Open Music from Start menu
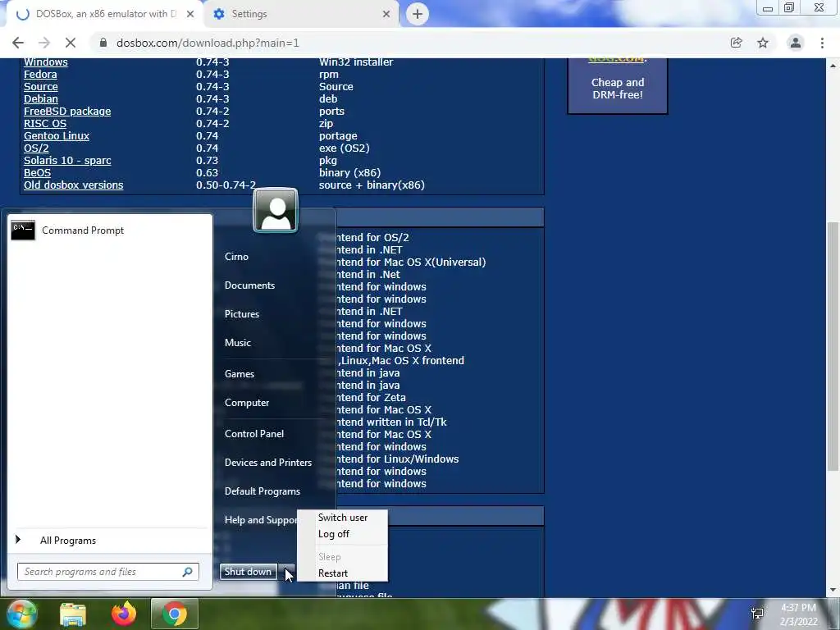This screenshot has width=840, height=630. (x=238, y=343)
